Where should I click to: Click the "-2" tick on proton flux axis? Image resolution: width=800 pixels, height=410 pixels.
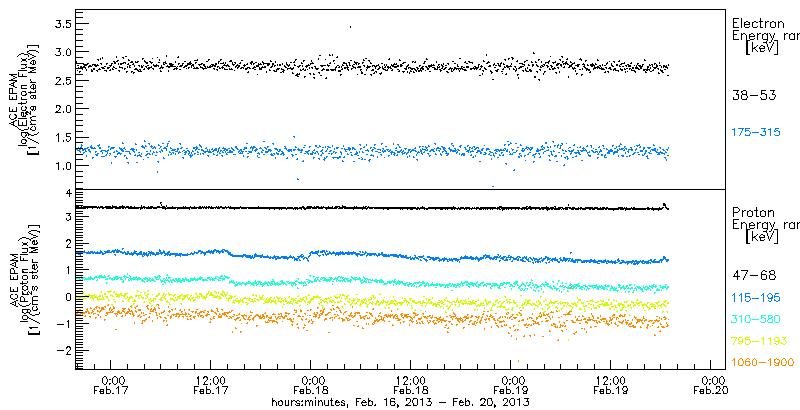pyautogui.click(x=62, y=350)
